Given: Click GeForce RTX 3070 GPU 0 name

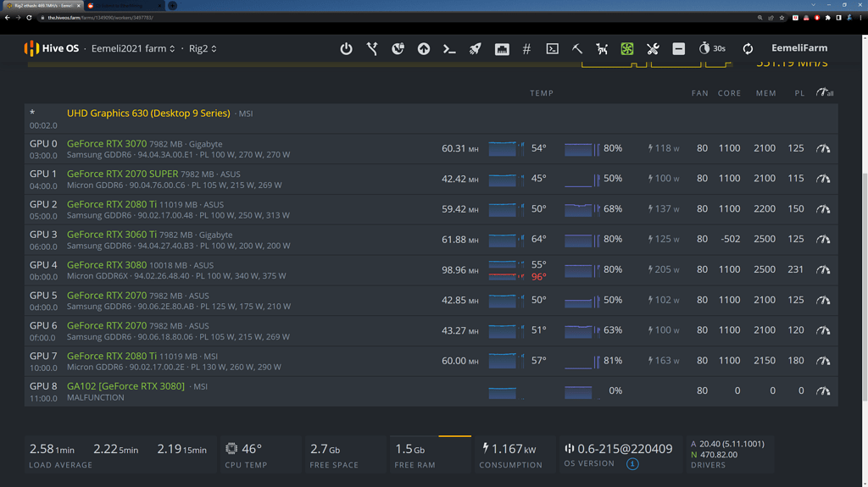Looking at the screenshot, I should pyautogui.click(x=107, y=143).
